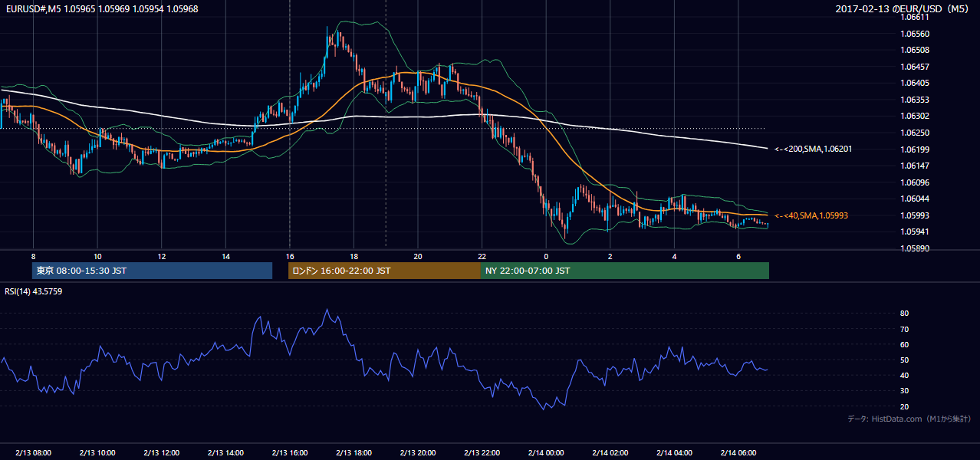Click the 1.06405 price axis label
This screenshot has width=980, height=460.
coord(916,83)
